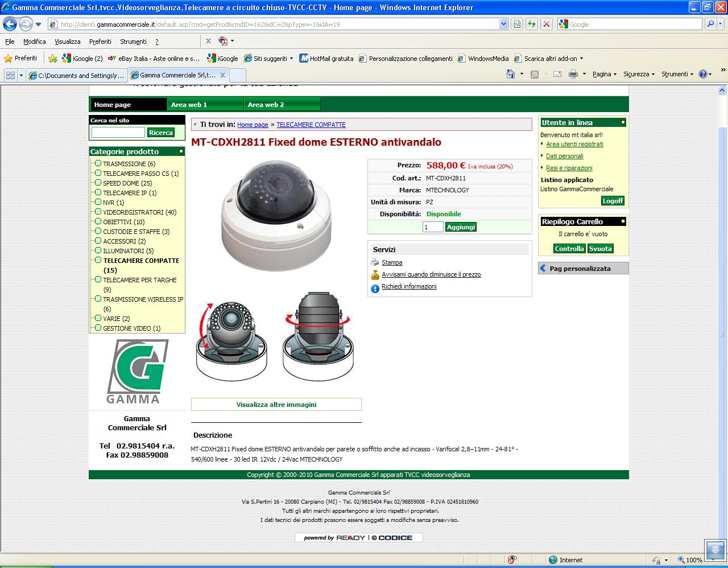Click the price-drop alert money bag icon

click(x=375, y=275)
